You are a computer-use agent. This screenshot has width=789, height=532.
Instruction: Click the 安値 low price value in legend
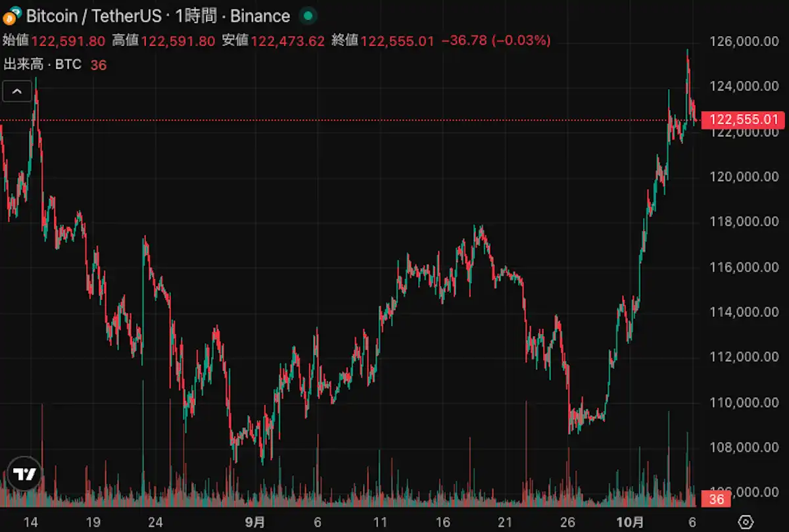click(x=287, y=41)
